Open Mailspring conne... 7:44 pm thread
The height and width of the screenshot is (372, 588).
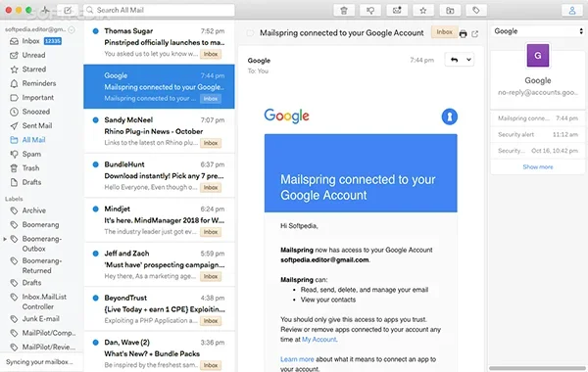538,118
